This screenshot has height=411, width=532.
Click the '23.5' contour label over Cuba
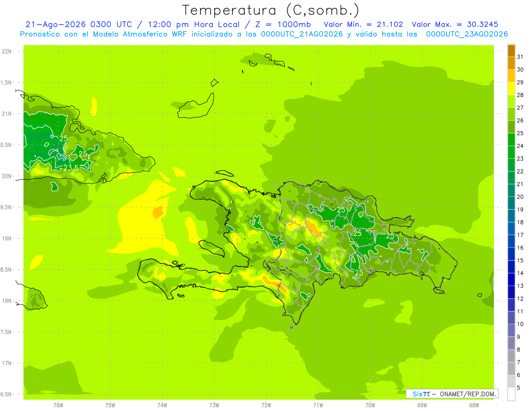71,168
